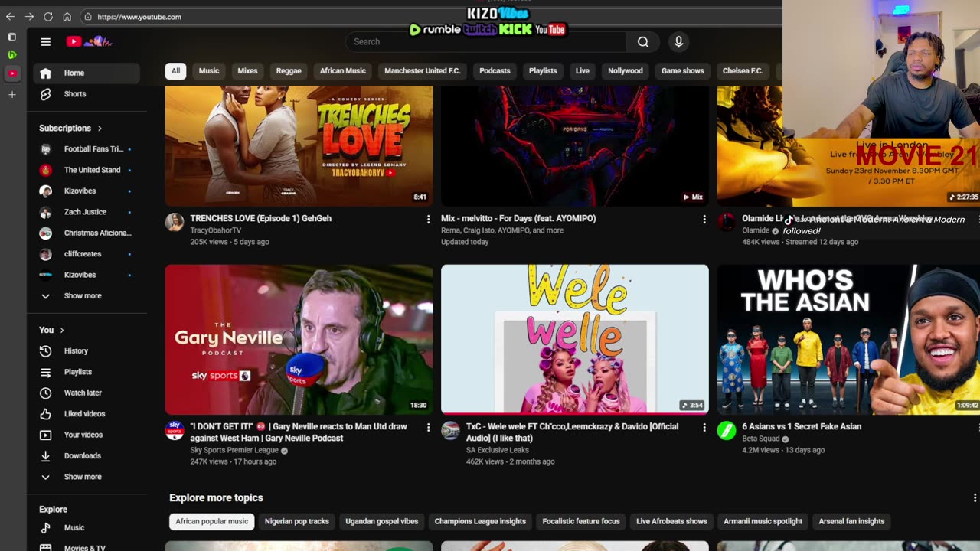Image resolution: width=980 pixels, height=551 pixels.
Task: Select Champions League insights topic
Action: [480, 521]
